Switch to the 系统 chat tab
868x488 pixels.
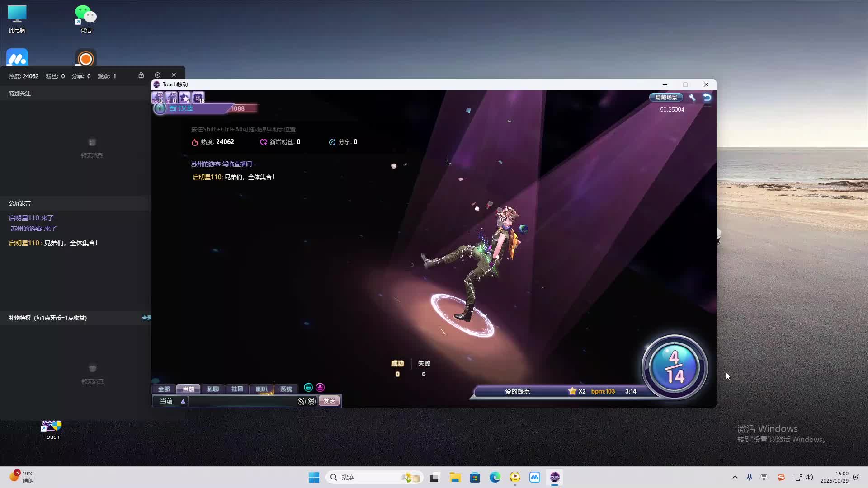pyautogui.click(x=286, y=389)
